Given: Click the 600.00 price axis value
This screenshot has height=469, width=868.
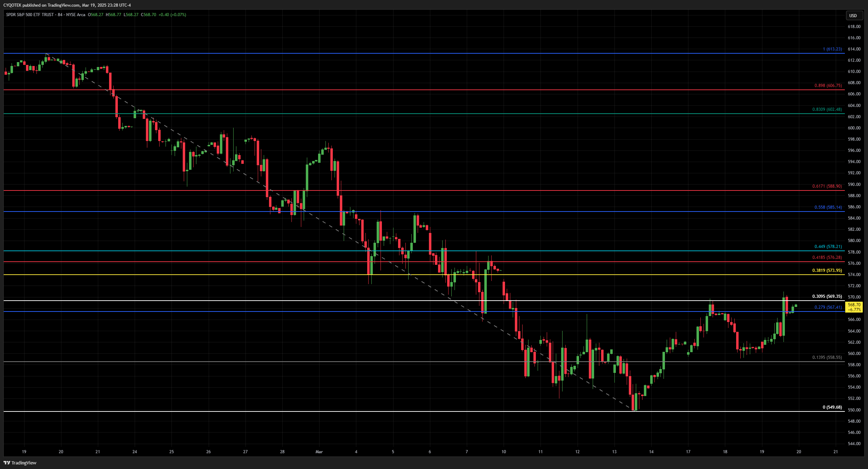Looking at the screenshot, I should point(854,128).
